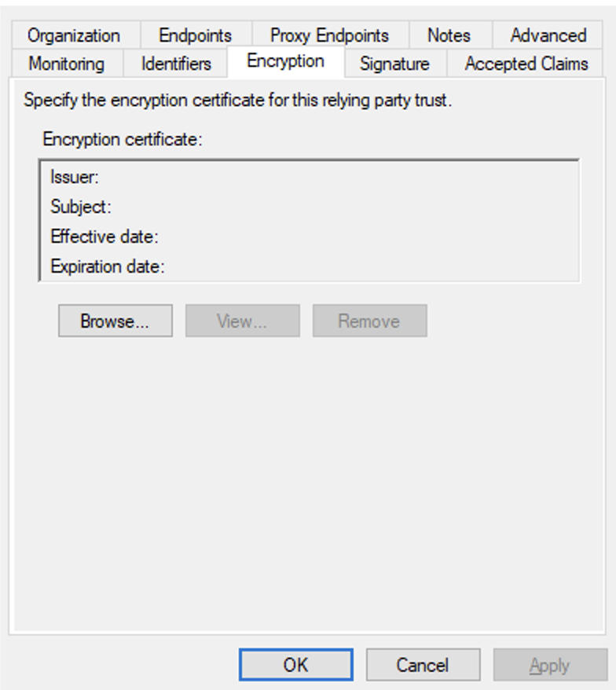Click the Encryption tab
616x690 pixels.
285,61
